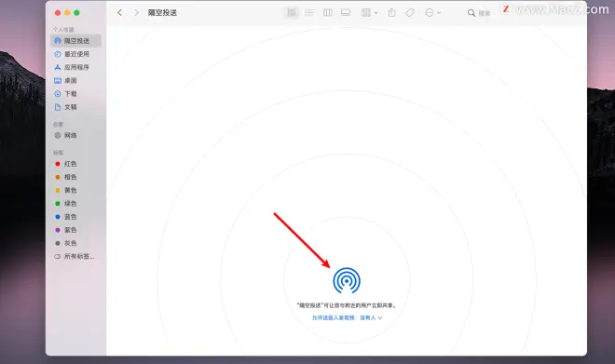
Task: Switch to icon view in toolbar
Action: click(292, 12)
